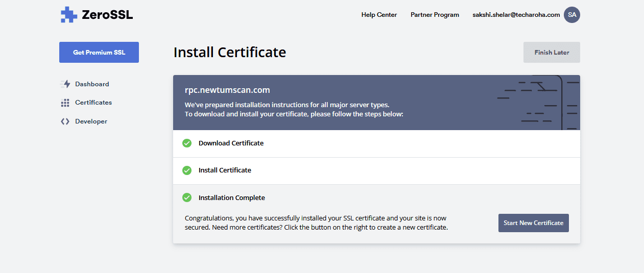Visit the Partner Program link
The height and width of the screenshot is (273, 644).
click(x=435, y=15)
